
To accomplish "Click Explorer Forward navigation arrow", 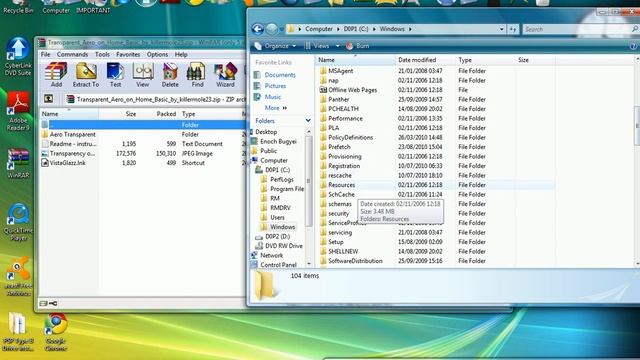I will (272, 29).
